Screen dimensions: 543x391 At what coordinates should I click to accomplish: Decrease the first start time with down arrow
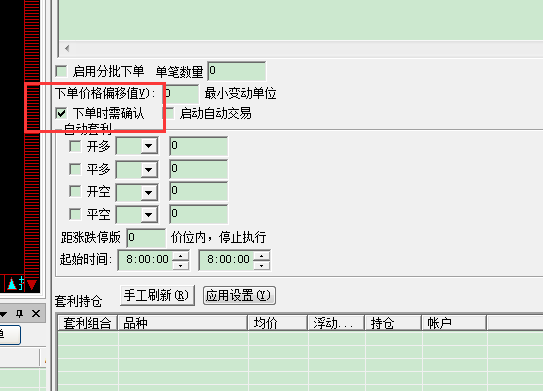coord(180,265)
